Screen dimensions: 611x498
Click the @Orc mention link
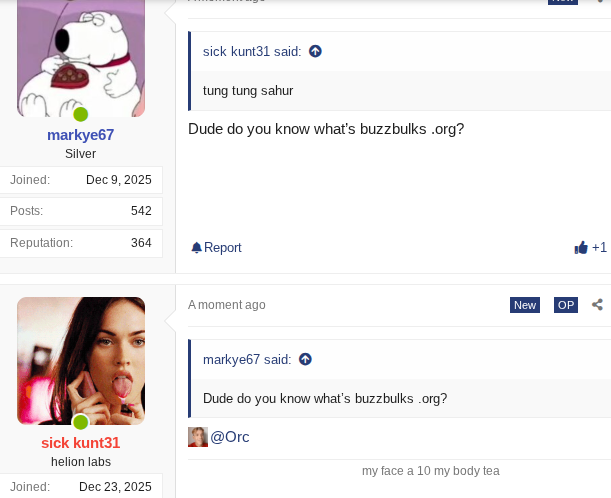point(230,437)
